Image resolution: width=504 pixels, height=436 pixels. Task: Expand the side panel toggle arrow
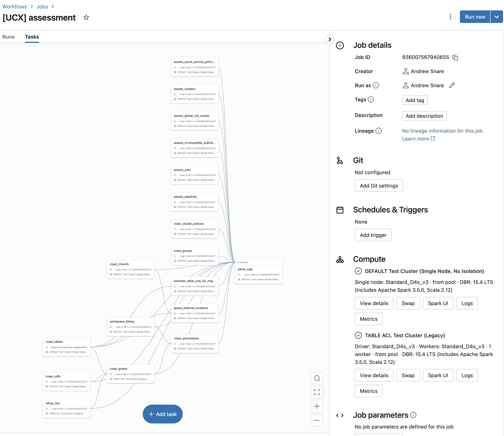click(x=330, y=39)
